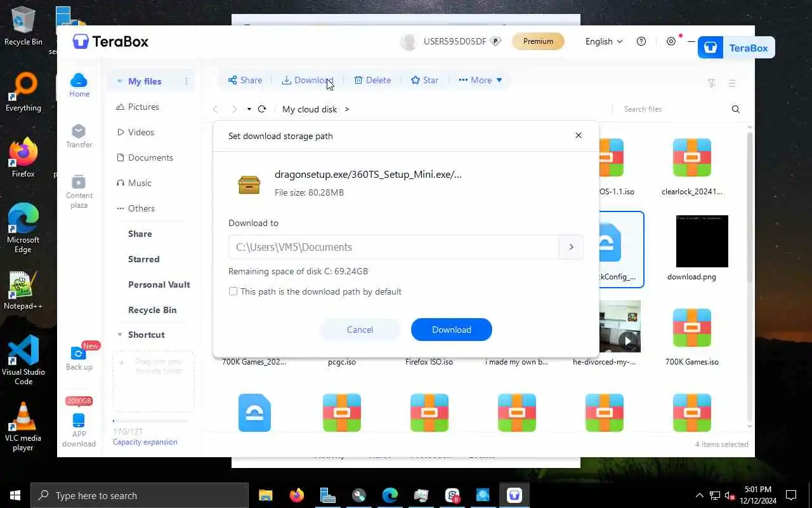
Task: Click the Search files input box
Action: (672, 109)
